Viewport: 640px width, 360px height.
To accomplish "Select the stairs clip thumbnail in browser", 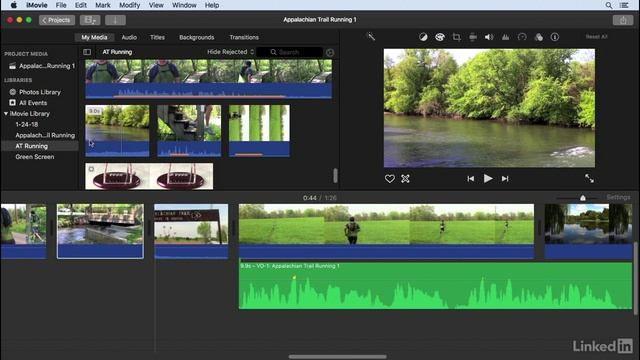I will (189, 131).
